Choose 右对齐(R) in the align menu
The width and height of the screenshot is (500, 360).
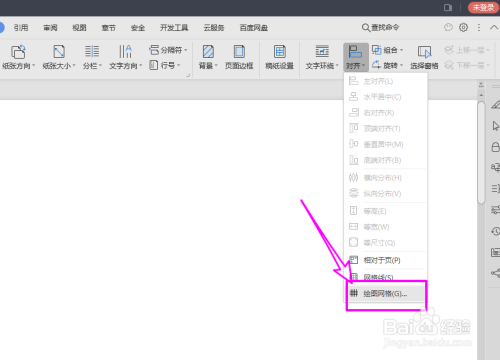click(385, 113)
